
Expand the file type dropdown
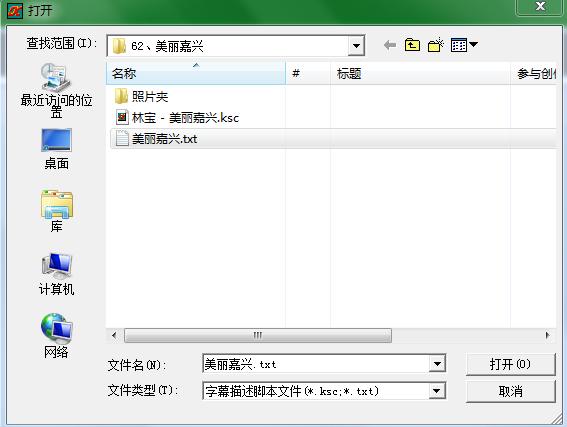point(437,391)
